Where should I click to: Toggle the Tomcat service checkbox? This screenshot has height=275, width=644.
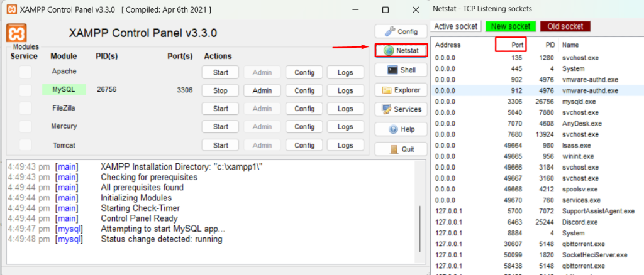point(25,145)
